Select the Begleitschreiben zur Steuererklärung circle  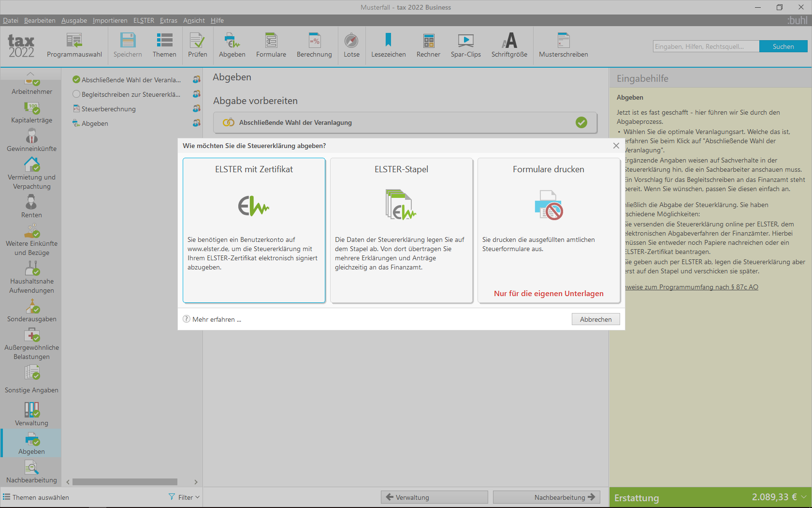[76, 94]
